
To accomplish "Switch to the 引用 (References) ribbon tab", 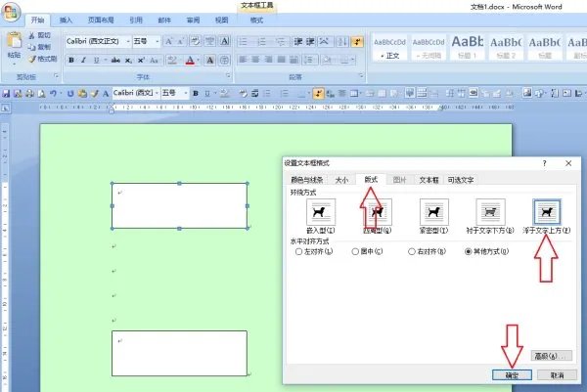I will pos(136,21).
